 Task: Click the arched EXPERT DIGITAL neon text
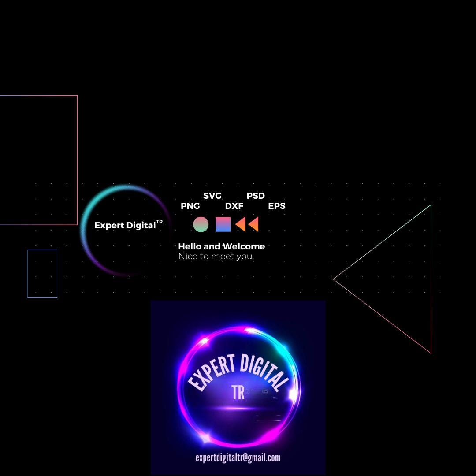click(x=238, y=372)
